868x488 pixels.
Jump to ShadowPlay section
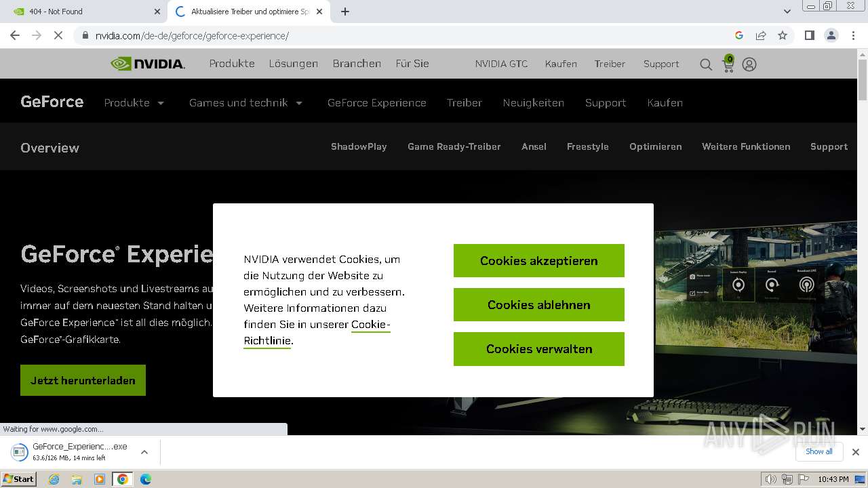[359, 146]
